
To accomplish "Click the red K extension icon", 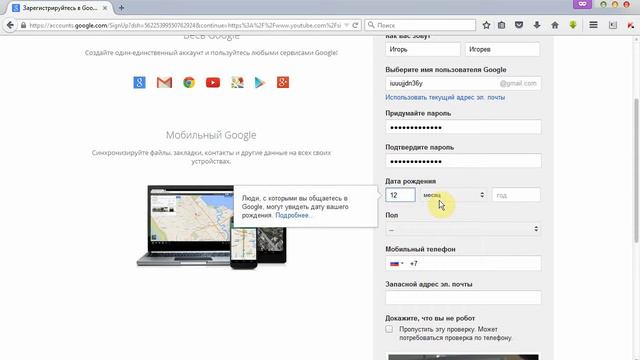I will coord(630,25).
